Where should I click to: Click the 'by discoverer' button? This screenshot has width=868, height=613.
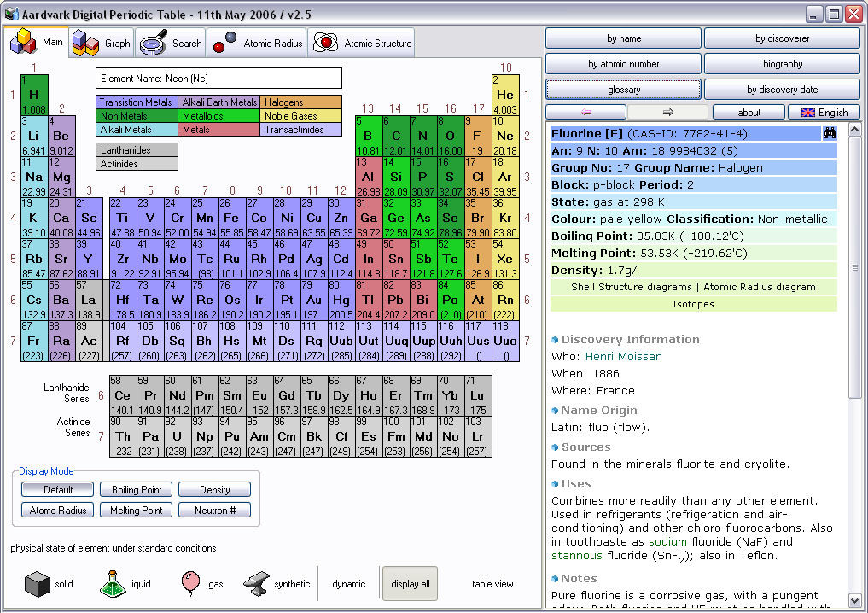tap(782, 38)
